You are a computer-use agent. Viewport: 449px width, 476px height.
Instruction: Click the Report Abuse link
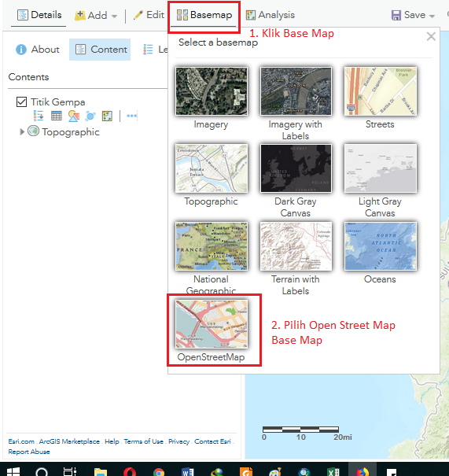click(x=29, y=452)
